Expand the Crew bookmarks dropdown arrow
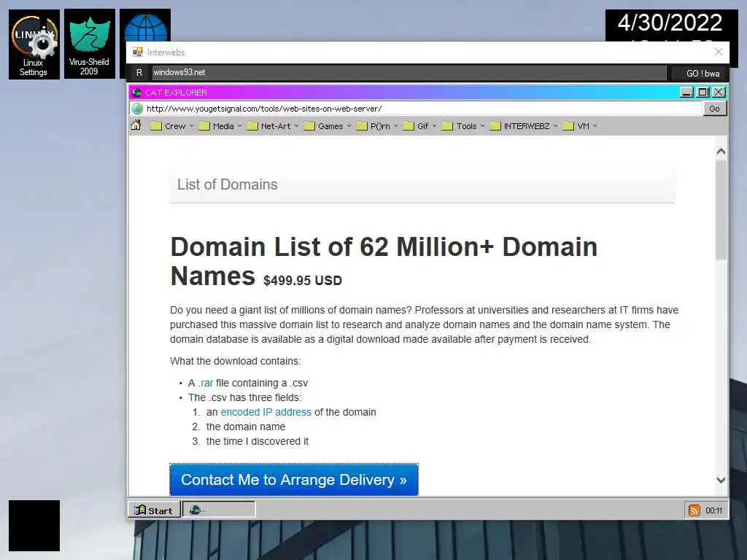 click(x=191, y=126)
